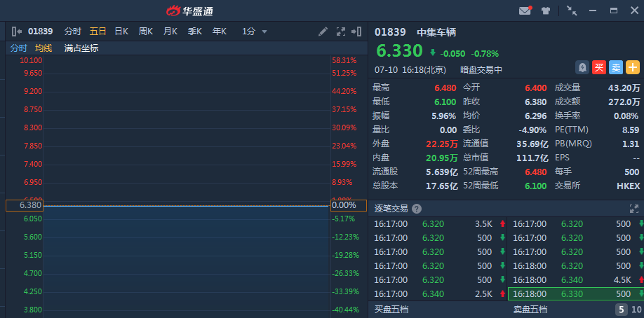Image resolution: width=644 pixels, height=318 pixels.
Task: Switch to 月K chart tab
Action: click(170, 32)
